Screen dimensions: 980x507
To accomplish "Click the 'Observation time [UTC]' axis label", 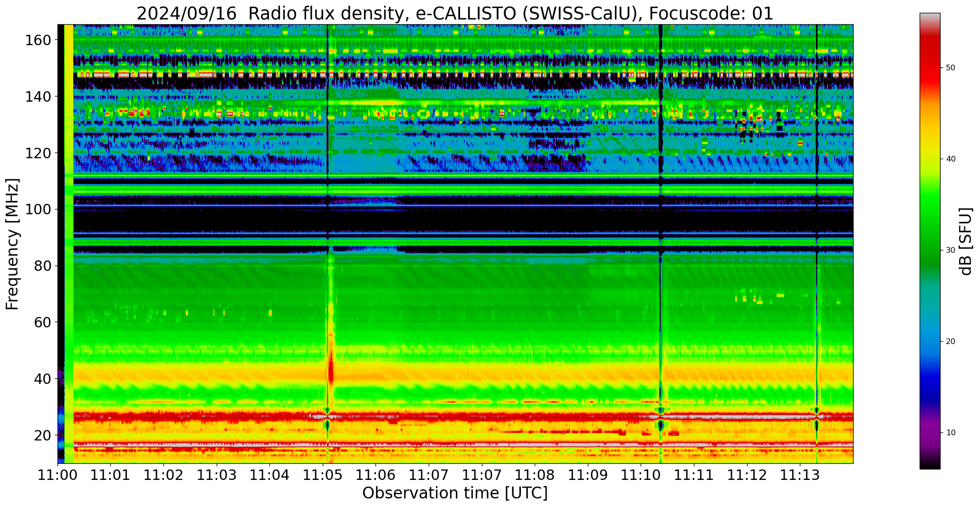I will tap(455, 493).
